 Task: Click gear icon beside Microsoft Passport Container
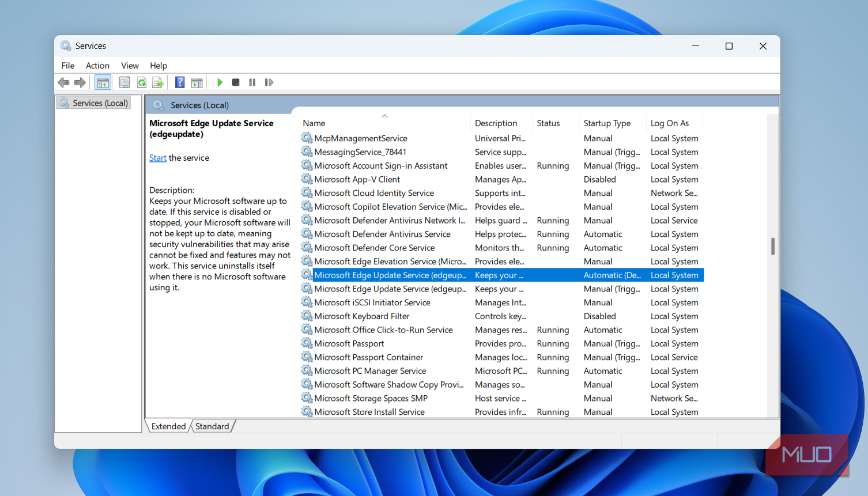click(x=307, y=357)
